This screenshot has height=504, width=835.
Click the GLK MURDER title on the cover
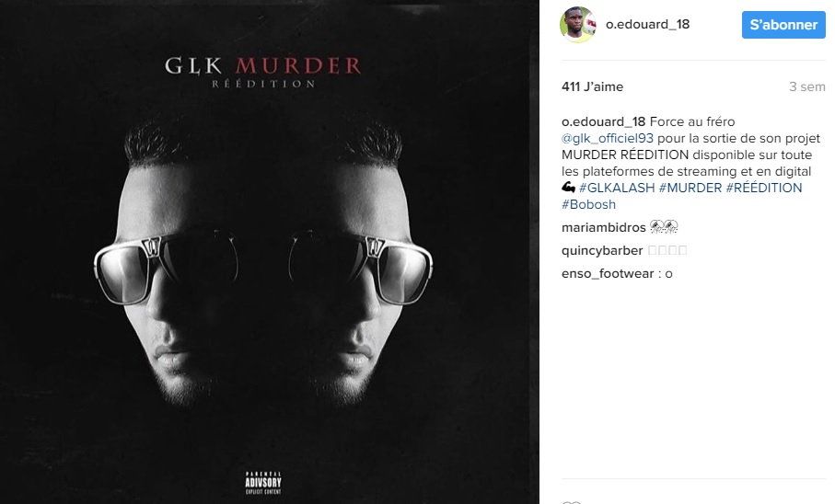pos(263,66)
